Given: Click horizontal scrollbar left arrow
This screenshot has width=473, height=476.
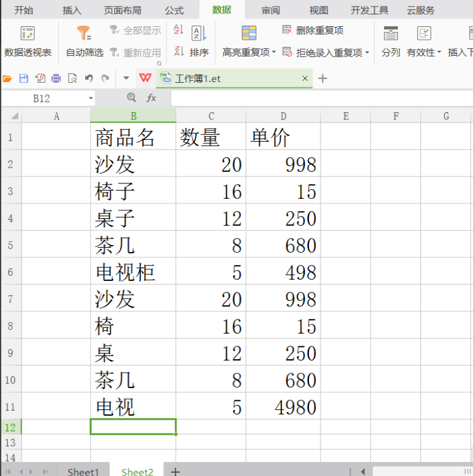Looking at the screenshot, I should pos(363,472).
